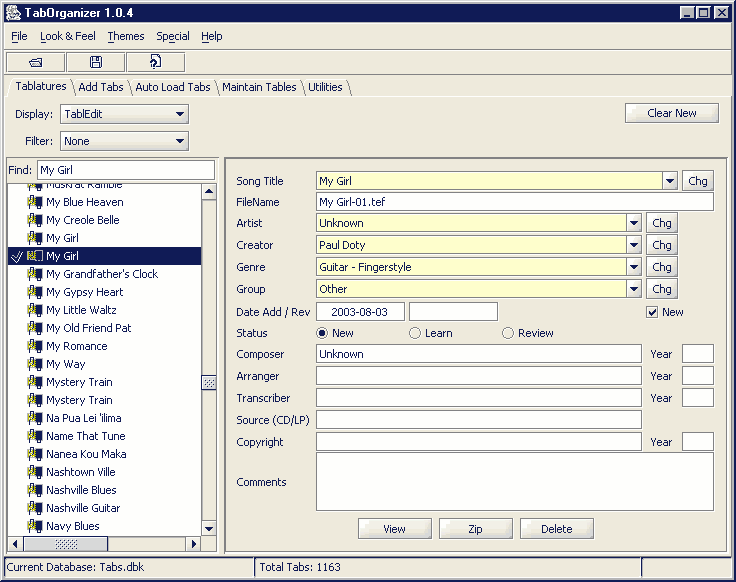The width and height of the screenshot is (736, 582).
Task: Click the help document toolbar icon
Action: (155, 62)
